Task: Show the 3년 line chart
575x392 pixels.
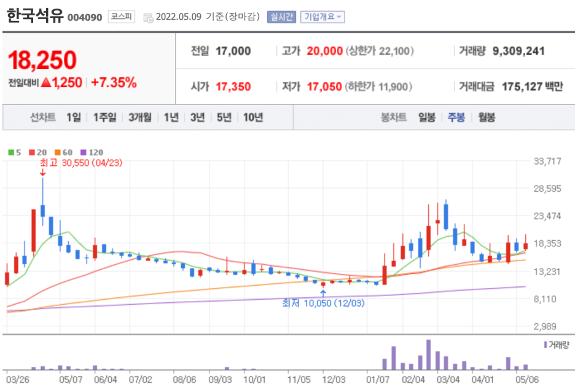Action: click(x=197, y=117)
